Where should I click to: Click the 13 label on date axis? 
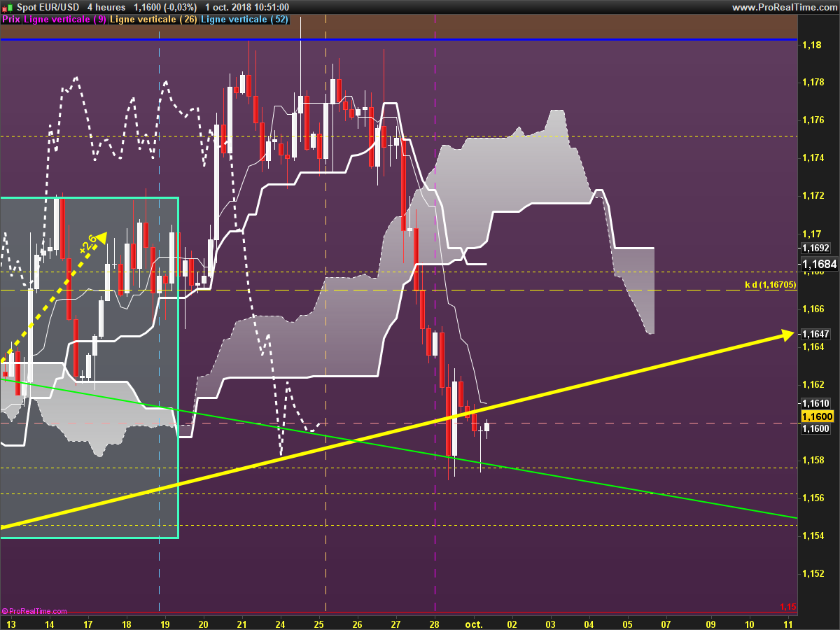coord(10,623)
